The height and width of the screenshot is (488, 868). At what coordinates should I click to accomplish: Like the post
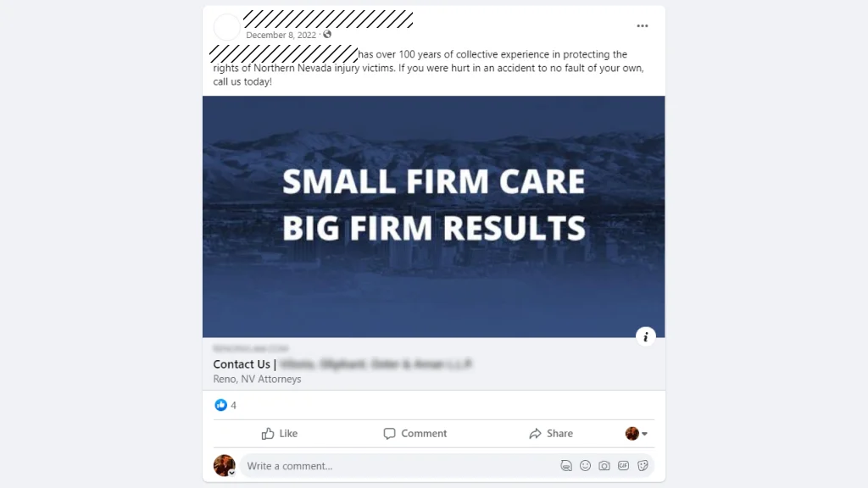[280, 433]
